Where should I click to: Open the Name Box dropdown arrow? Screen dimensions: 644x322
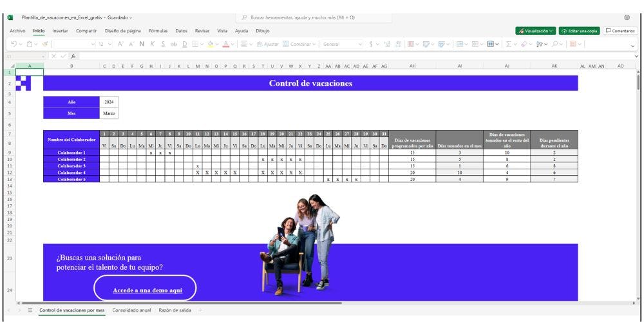[x=43, y=56]
